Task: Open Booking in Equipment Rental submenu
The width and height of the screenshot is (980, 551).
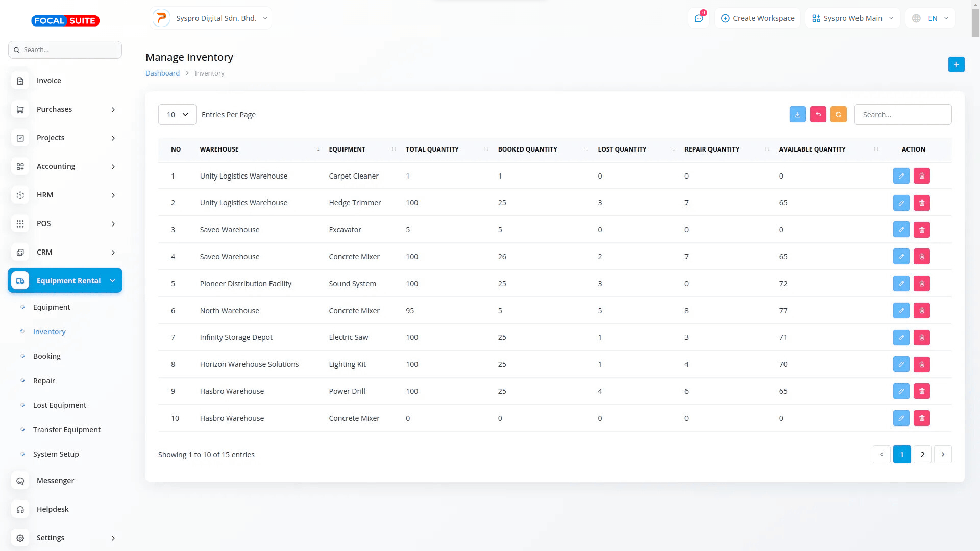Action: (46, 356)
